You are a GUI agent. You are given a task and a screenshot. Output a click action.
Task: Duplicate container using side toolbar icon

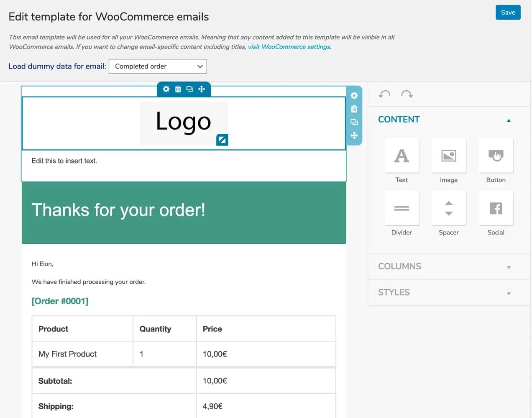coord(354,122)
